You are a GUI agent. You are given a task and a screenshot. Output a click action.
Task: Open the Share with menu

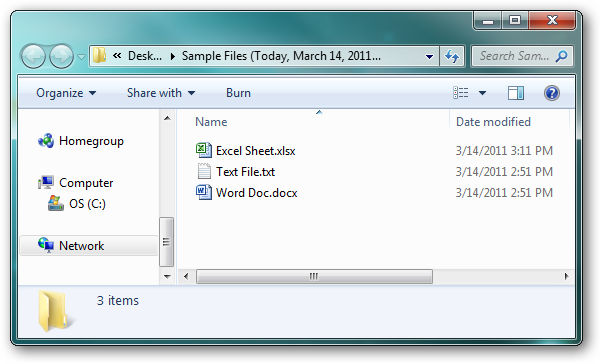161,93
